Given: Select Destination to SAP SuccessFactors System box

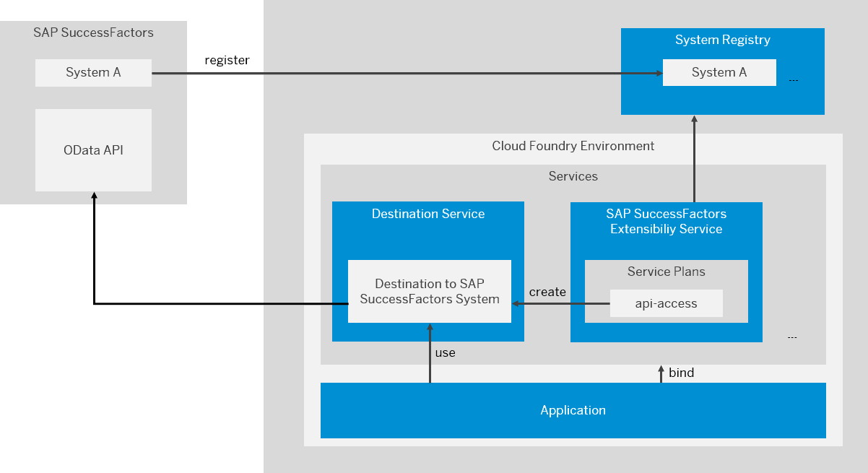Looking at the screenshot, I should 430,291.
